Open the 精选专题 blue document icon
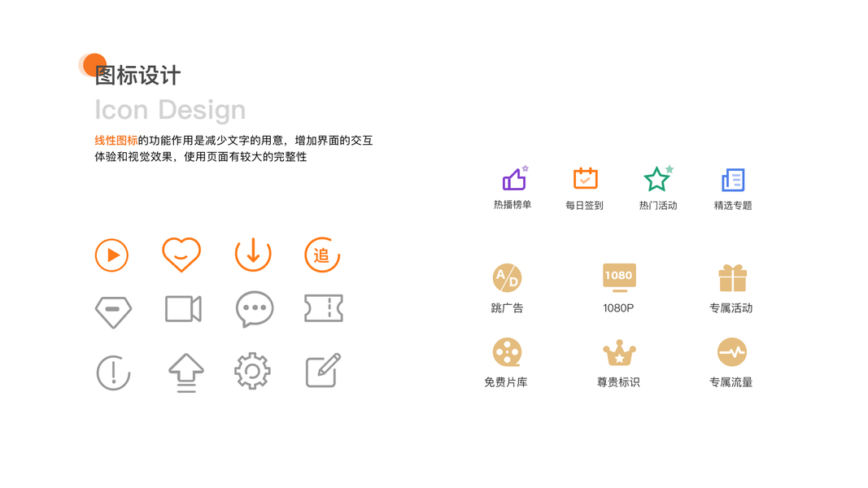This screenshot has width=868, height=488. [733, 180]
